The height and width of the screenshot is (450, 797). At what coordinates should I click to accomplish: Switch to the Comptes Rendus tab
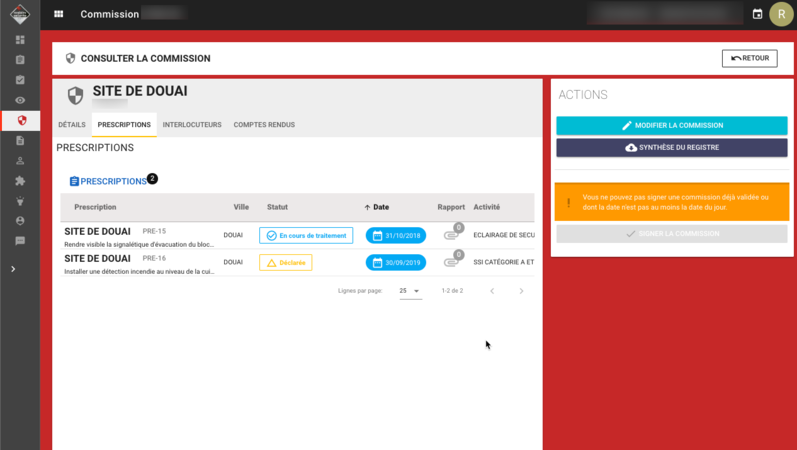click(x=264, y=125)
